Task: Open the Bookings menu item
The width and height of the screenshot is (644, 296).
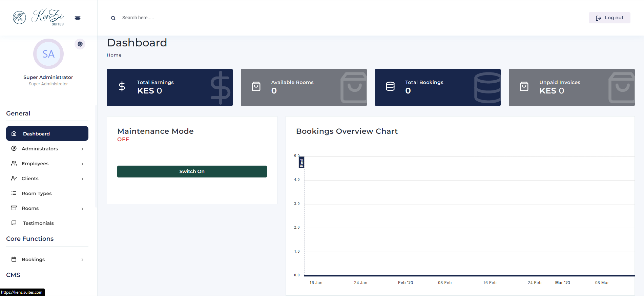Action: pos(47,259)
